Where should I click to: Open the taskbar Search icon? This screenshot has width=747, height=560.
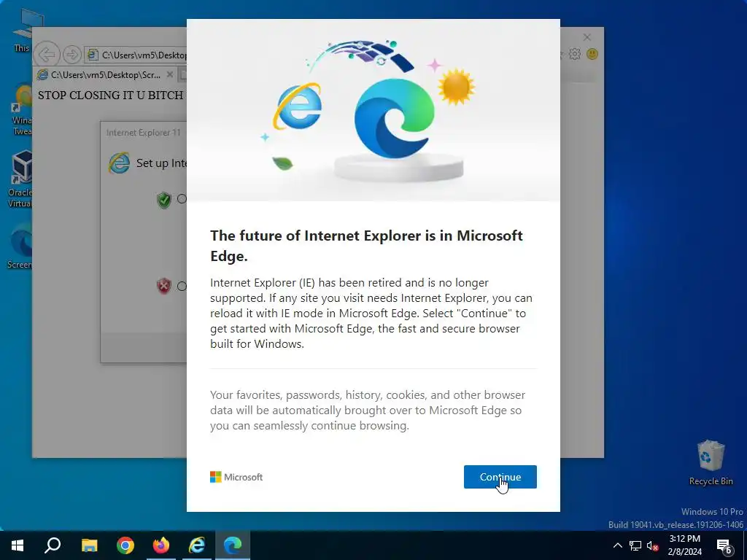click(x=53, y=545)
